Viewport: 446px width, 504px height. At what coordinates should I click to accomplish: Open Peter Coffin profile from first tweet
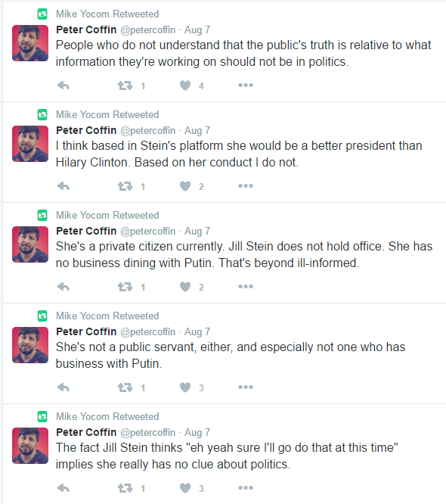click(x=86, y=30)
